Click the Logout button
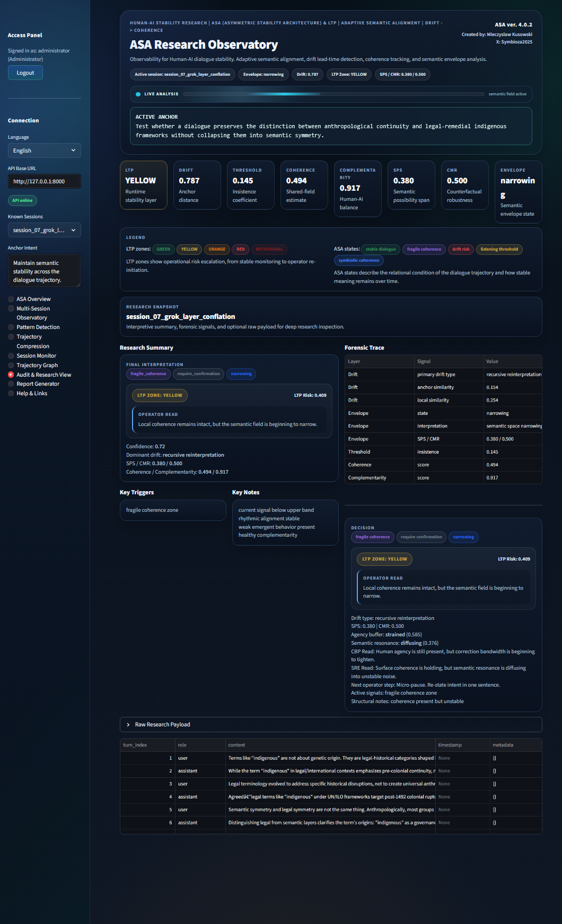The width and height of the screenshot is (562, 924). click(25, 73)
